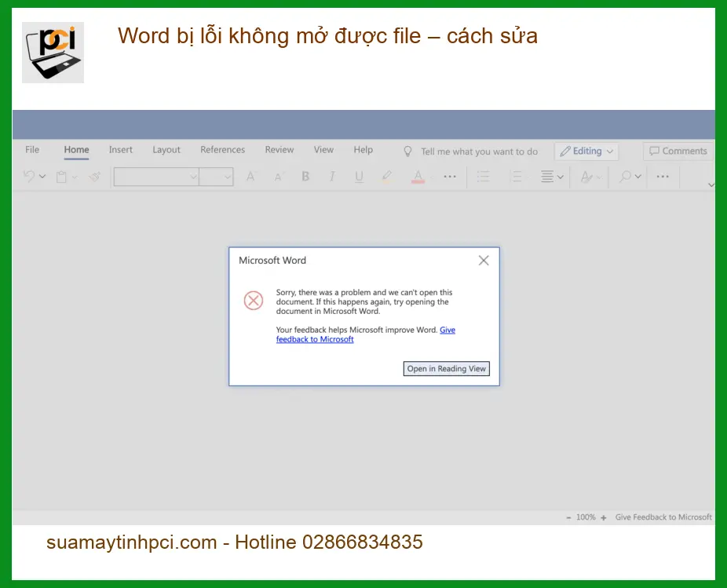
Task: Open the Editing mode dropdown
Action: [586, 152]
